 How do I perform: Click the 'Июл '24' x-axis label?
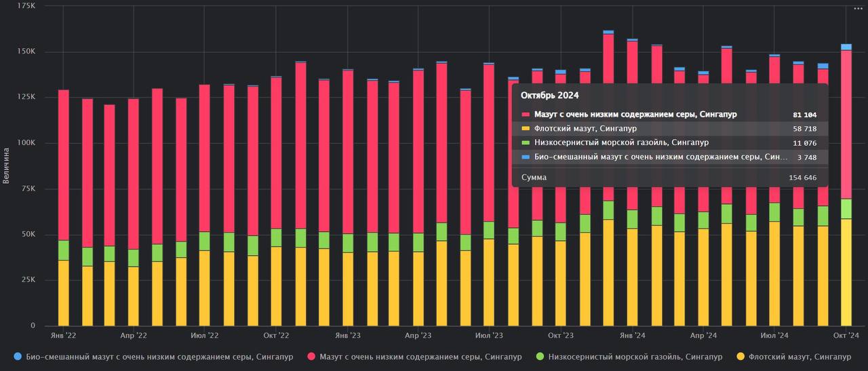pos(774,336)
